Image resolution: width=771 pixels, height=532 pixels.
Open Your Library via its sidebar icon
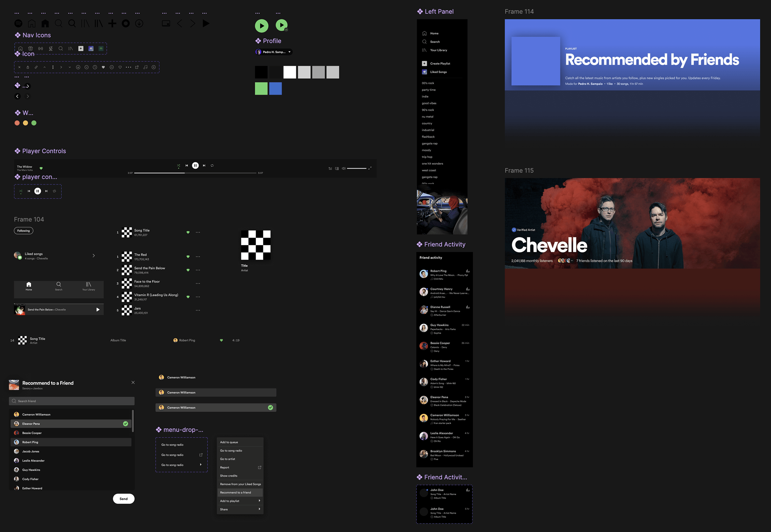coord(424,50)
